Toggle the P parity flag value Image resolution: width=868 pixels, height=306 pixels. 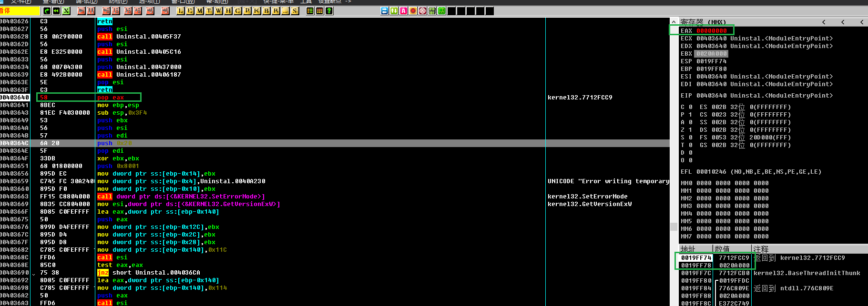[x=690, y=115]
